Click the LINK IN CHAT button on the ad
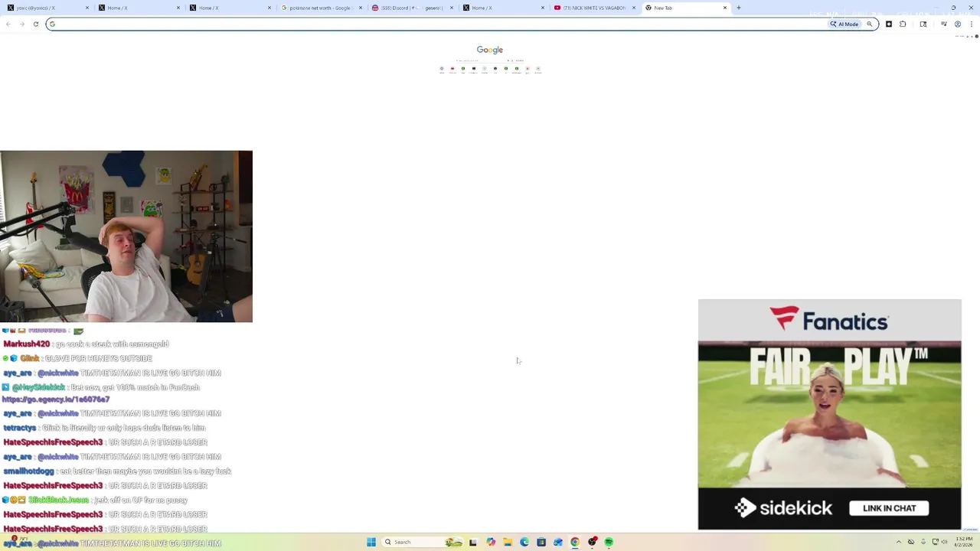The height and width of the screenshot is (551, 980). [889, 508]
